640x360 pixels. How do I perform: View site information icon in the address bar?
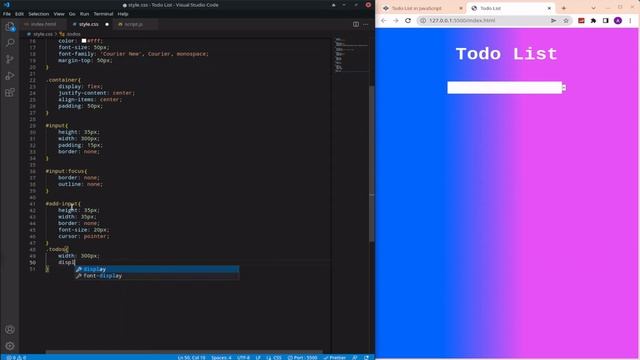click(x=423, y=20)
